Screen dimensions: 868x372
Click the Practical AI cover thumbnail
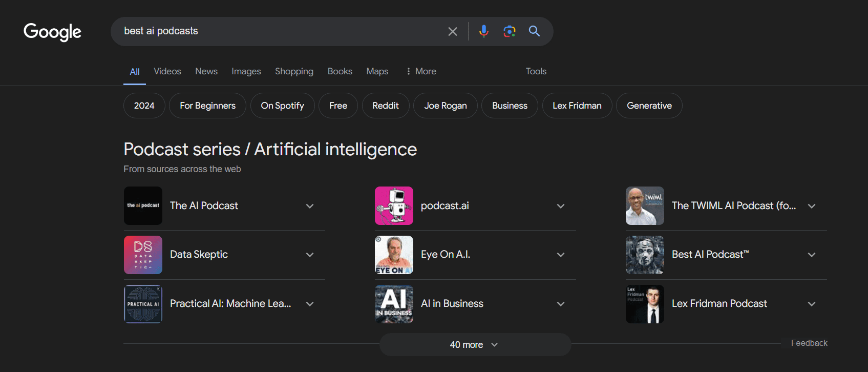click(x=143, y=304)
